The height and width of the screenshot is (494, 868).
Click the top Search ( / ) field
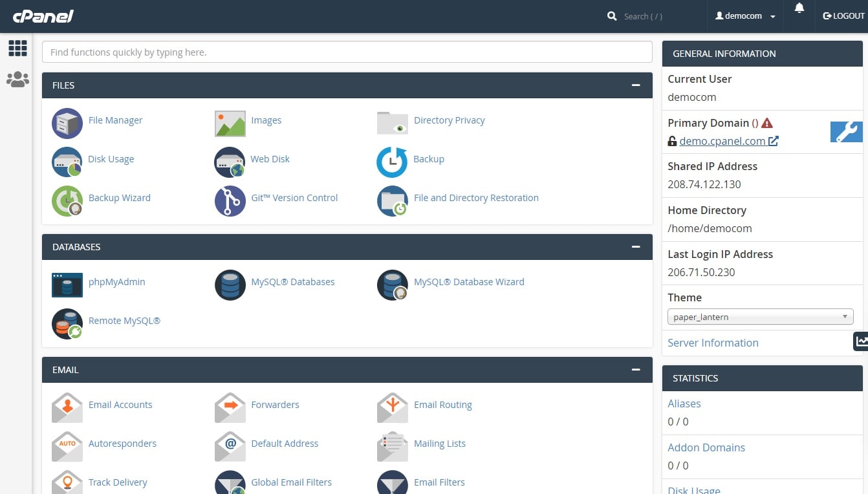coord(660,16)
